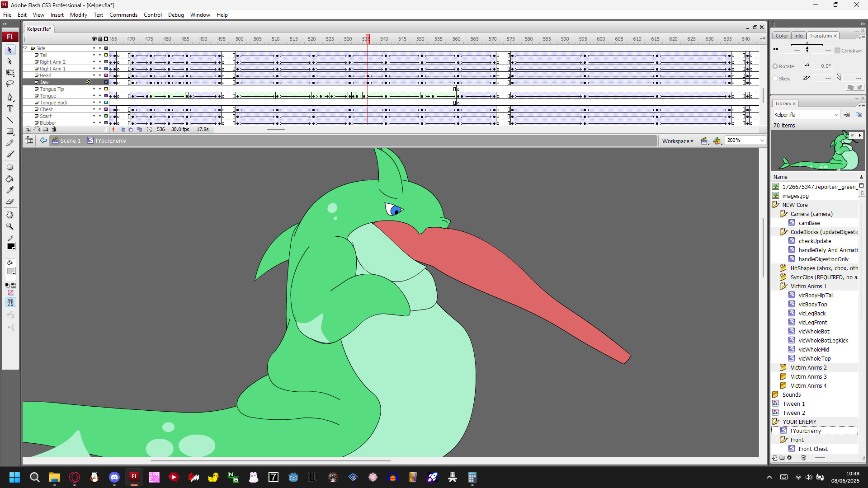Viewport: 868px width, 488px height.
Task: Toggle visibility of the Tail layer
Action: pyautogui.click(x=94, y=55)
